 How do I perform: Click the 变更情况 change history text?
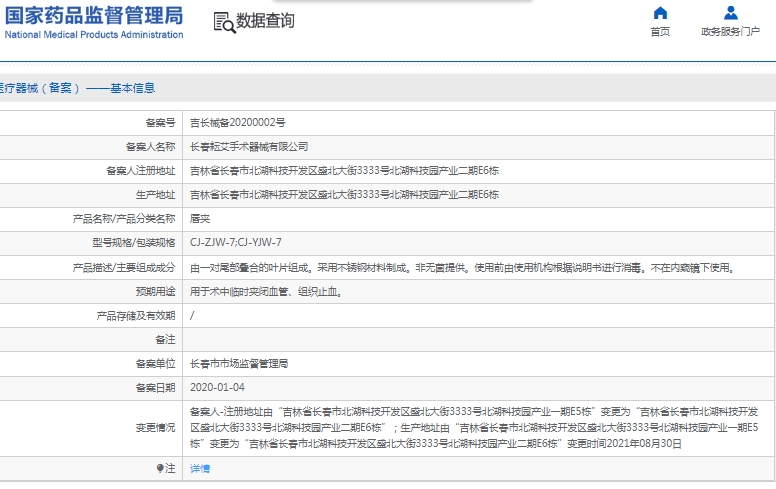point(474,428)
